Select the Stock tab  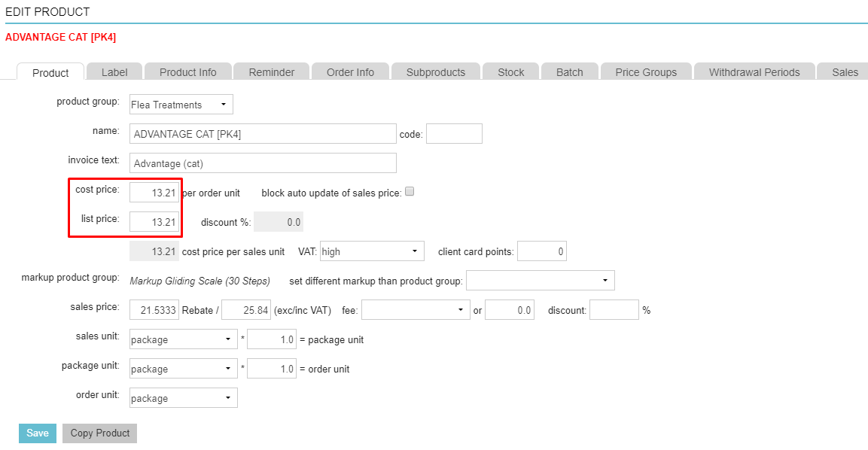pyautogui.click(x=510, y=72)
